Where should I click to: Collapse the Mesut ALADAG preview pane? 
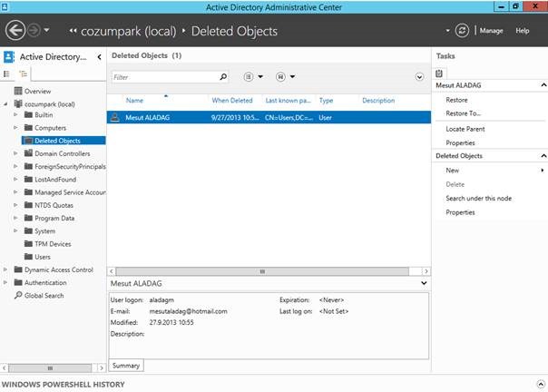click(x=424, y=283)
